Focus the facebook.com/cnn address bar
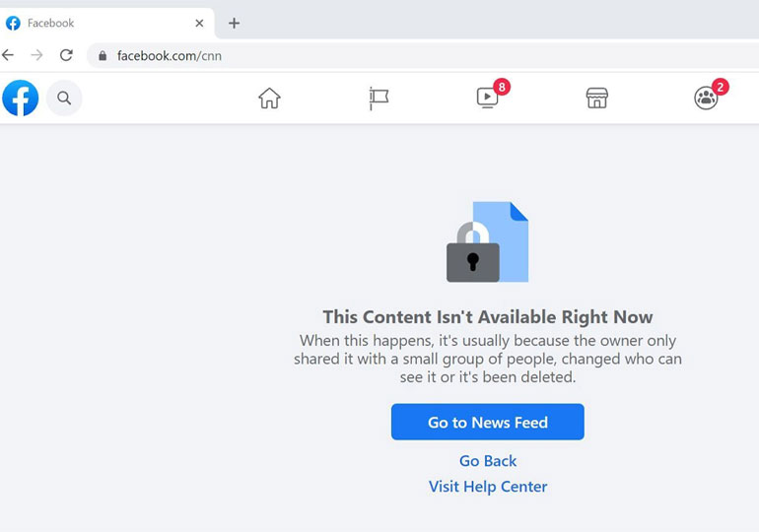 (x=394, y=56)
